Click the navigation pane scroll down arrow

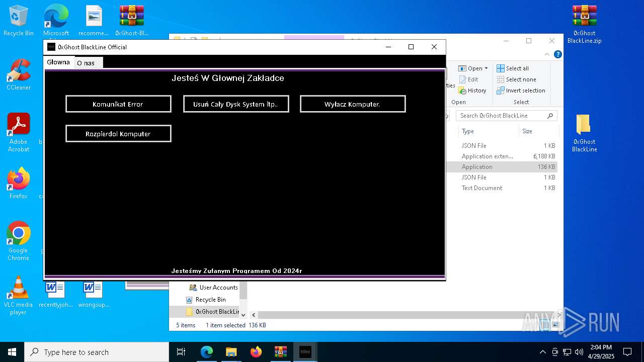click(244, 315)
